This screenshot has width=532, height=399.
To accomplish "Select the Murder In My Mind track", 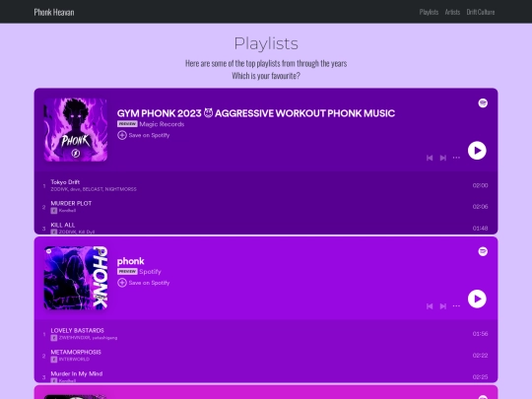I will pyautogui.click(x=266, y=375).
